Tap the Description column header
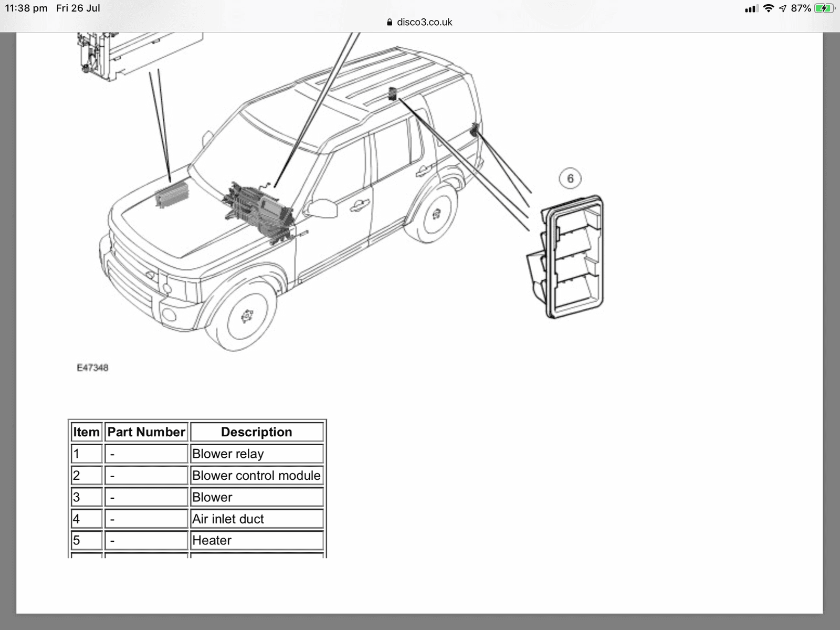The width and height of the screenshot is (840, 630). [256, 432]
